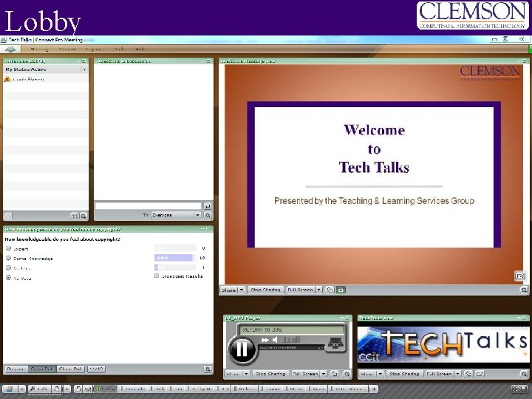Expand Share dropdown arrow in Welcome pod
Image resolution: width=532 pixels, height=399 pixels.
(242, 290)
